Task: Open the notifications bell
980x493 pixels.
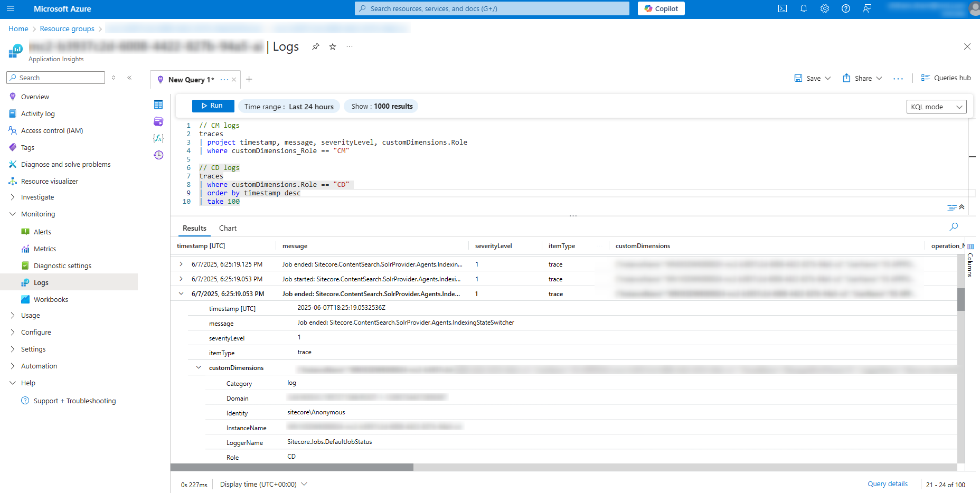Action: click(804, 8)
